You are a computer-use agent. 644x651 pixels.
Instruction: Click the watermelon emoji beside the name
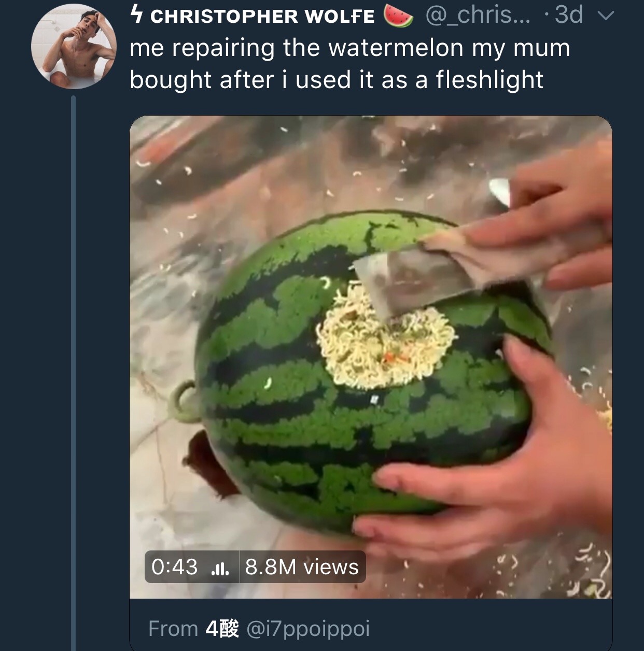point(398,16)
